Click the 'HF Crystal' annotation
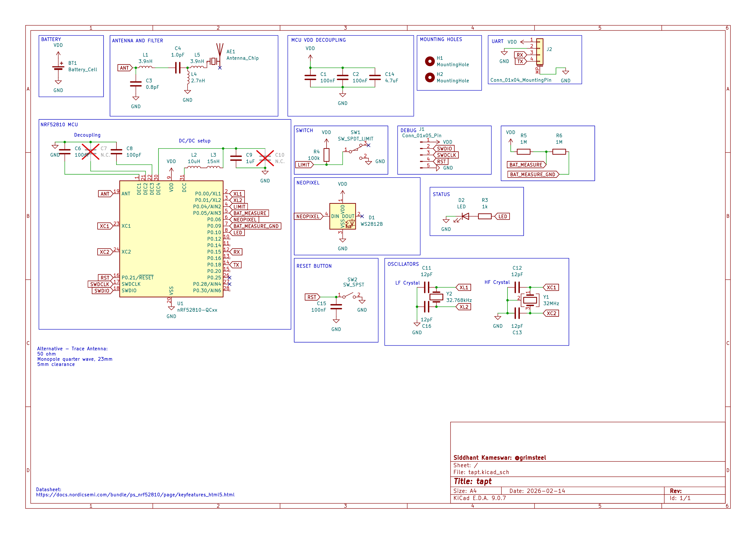This screenshot has width=756, height=534. tap(497, 282)
